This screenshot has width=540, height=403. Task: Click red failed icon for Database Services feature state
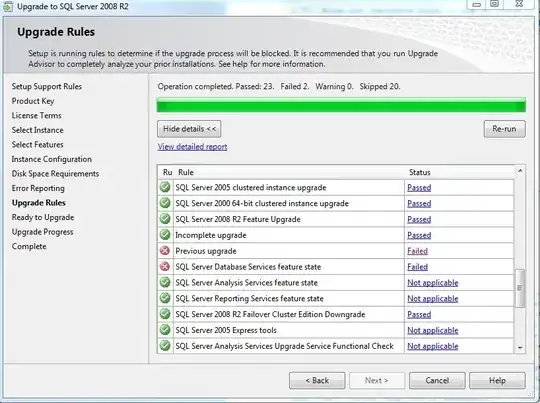click(x=165, y=267)
